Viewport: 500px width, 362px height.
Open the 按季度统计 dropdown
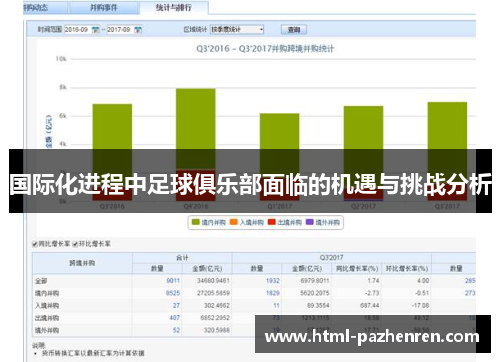click(x=237, y=29)
